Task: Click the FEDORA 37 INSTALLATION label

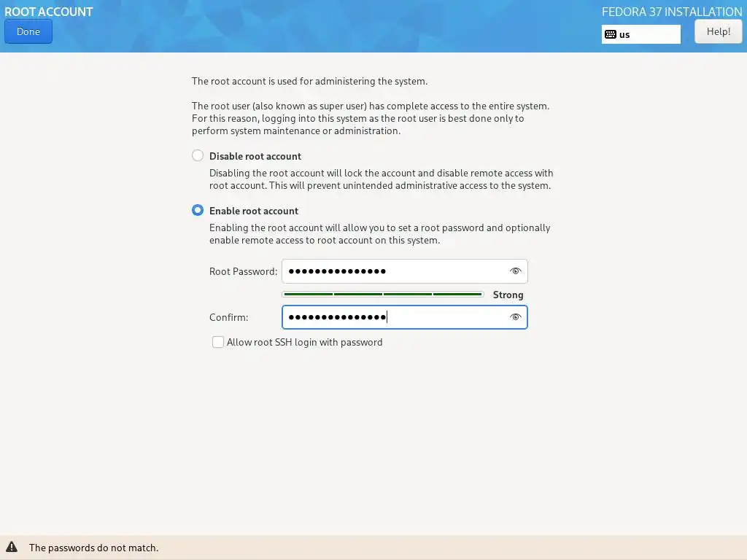Action: 672,12
